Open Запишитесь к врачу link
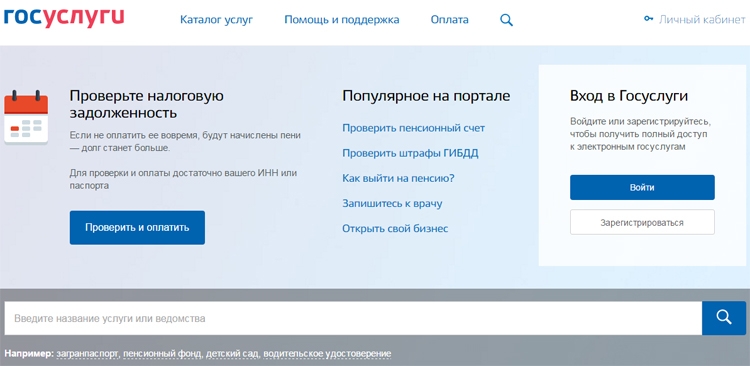The image size is (750, 366). (392, 203)
